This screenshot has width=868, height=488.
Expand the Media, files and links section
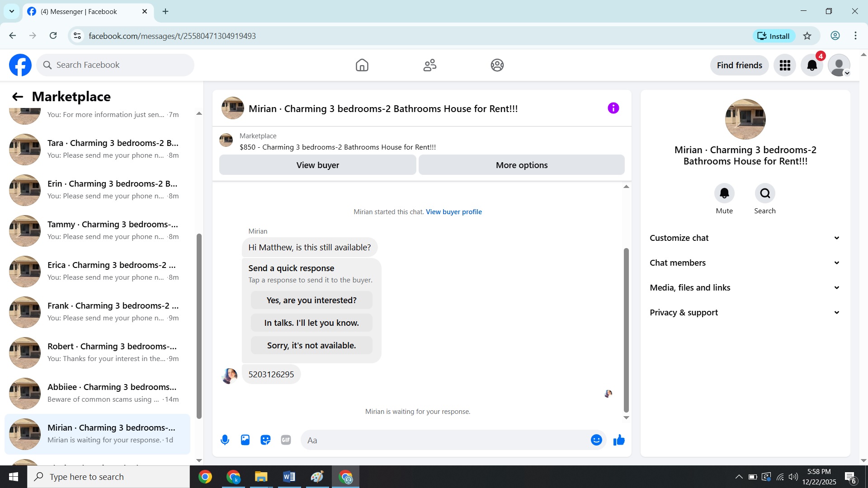[x=745, y=287]
